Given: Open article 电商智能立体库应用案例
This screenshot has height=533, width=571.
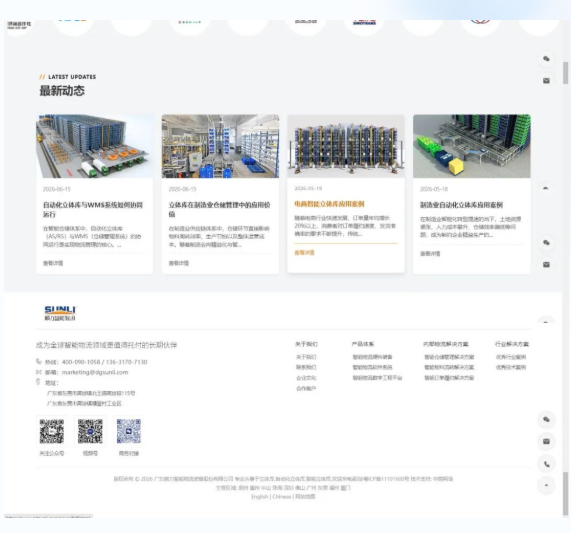Looking at the screenshot, I should click(329, 204).
